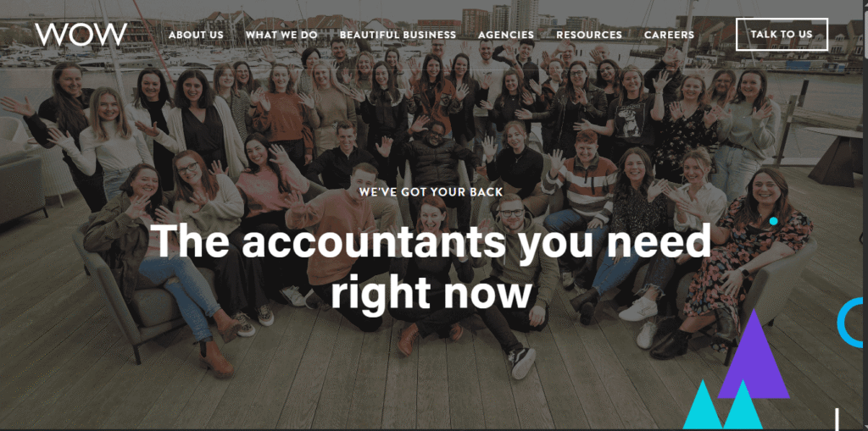Click the Talk To Us button
The height and width of the screenshot is (431, 868).
tap(782, 35)
